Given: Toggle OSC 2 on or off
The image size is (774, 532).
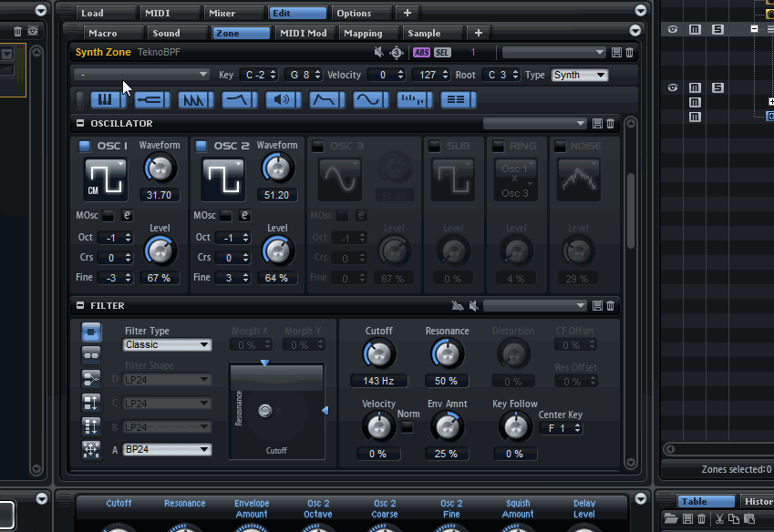Looking at the screenshot, I should [201, 146].
